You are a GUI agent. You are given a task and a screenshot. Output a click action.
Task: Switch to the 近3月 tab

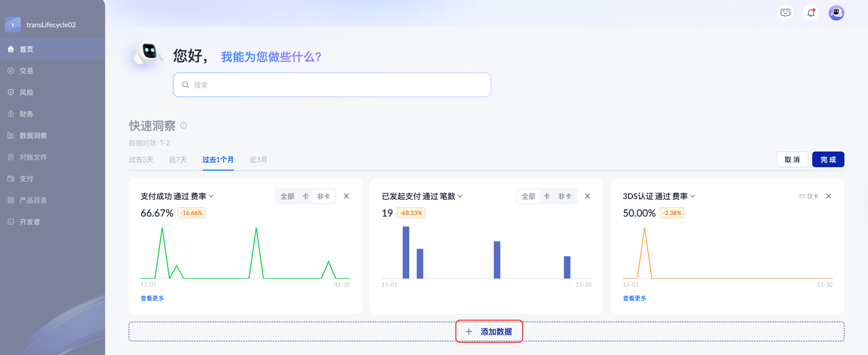[x=258, y=160]
